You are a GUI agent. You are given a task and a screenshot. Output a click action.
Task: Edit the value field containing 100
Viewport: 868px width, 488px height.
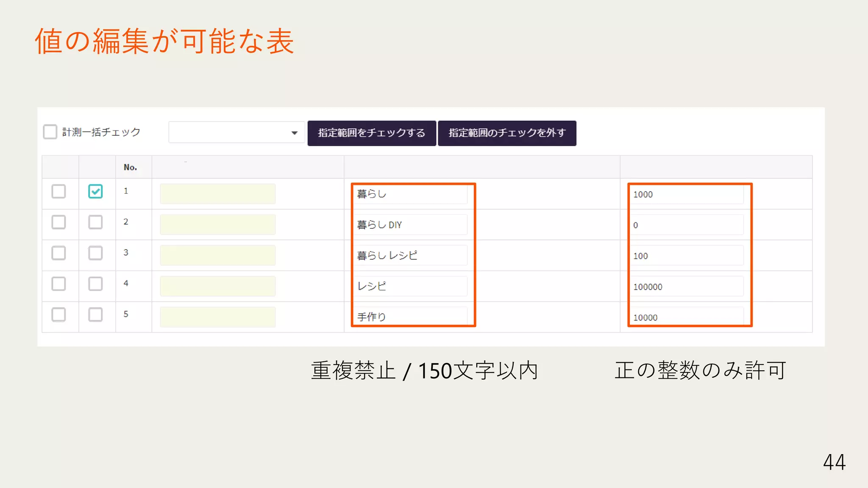point(687,256)
